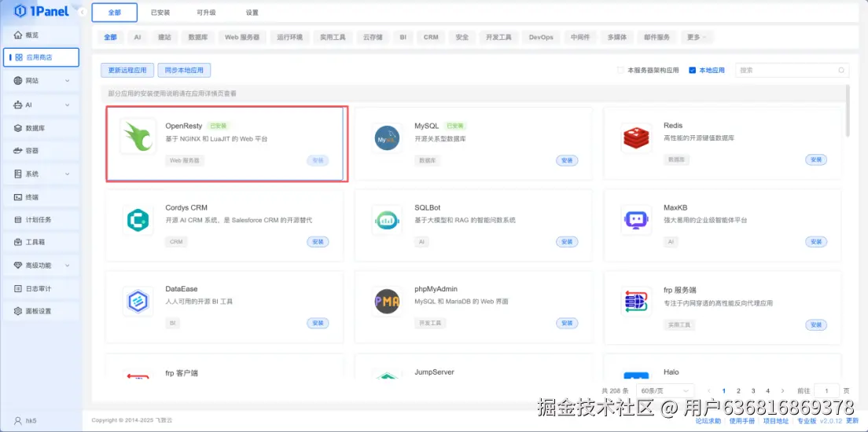Filter by 数据库 category
868x432 pixels.
point(197,37)
